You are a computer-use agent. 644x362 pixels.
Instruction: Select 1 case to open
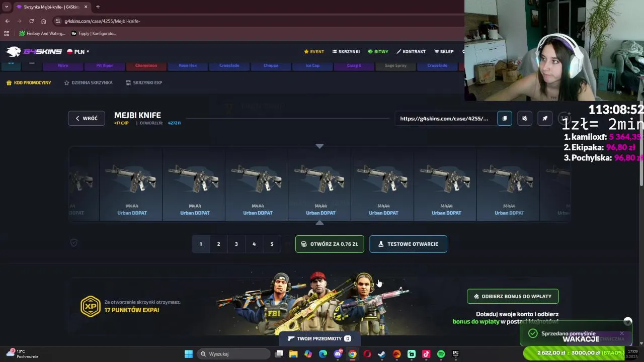coord(201,244)
